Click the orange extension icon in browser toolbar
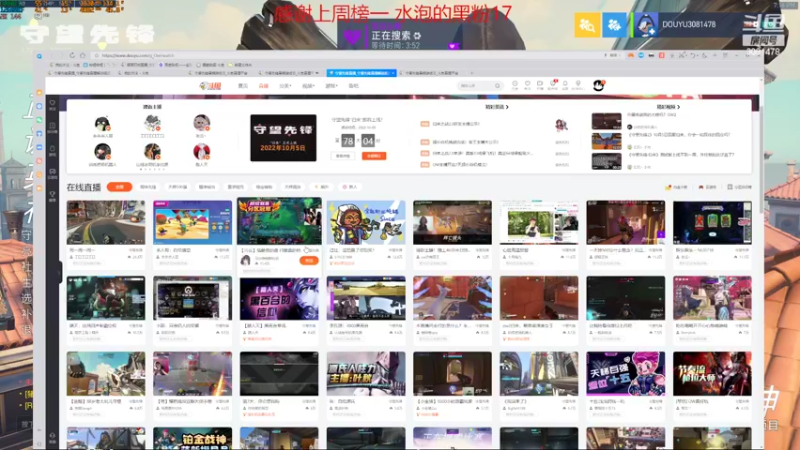Image resolution: width=800 pixels, height=450 pixels. point(631,55)
